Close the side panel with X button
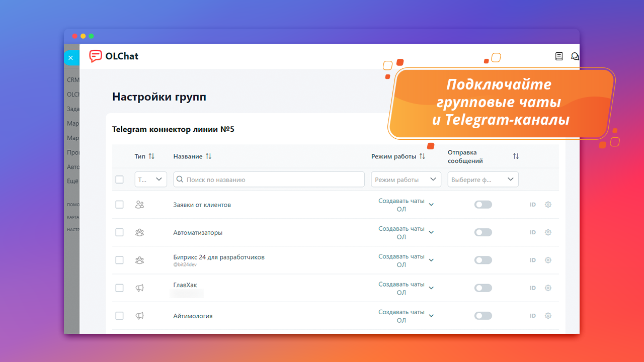 point(70,58)
